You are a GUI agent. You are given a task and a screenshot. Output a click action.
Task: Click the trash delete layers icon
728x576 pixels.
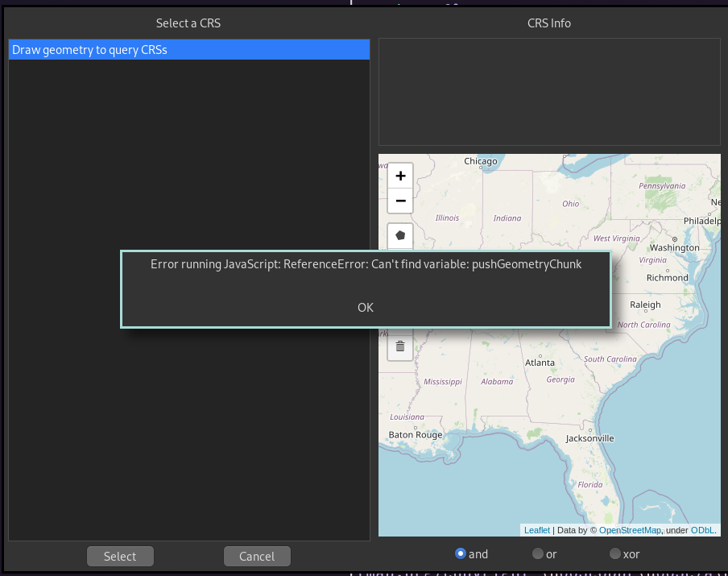point(400,346)
